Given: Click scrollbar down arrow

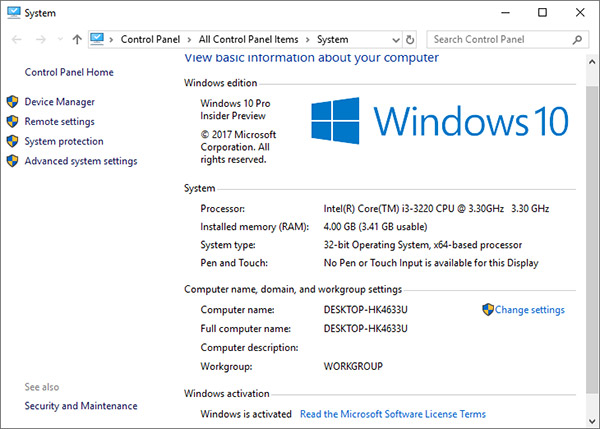Looking at the screenshot, I should 592,421.
